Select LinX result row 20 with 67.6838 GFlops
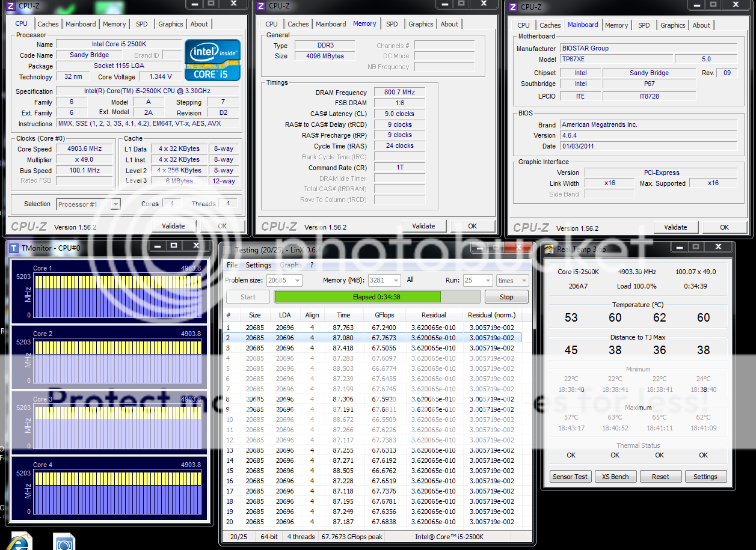Image resolution: width=756 pixels, height=550 pixels. pos(373,522)
